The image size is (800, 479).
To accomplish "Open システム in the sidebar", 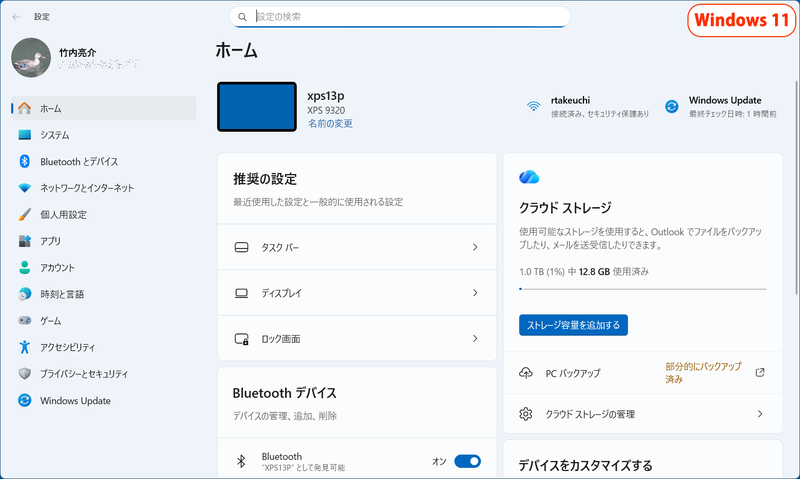I will pyautogui.click(x=104, y=135).
